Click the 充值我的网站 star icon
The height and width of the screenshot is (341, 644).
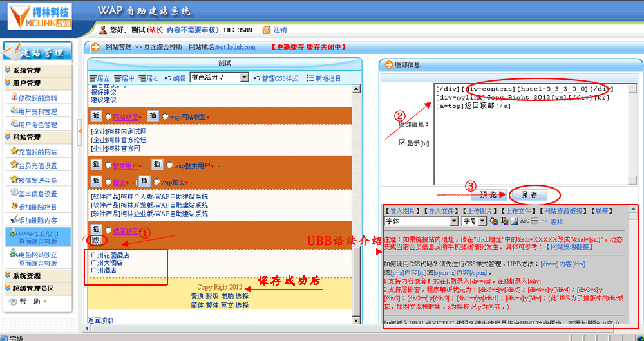(x=15, y=151)
